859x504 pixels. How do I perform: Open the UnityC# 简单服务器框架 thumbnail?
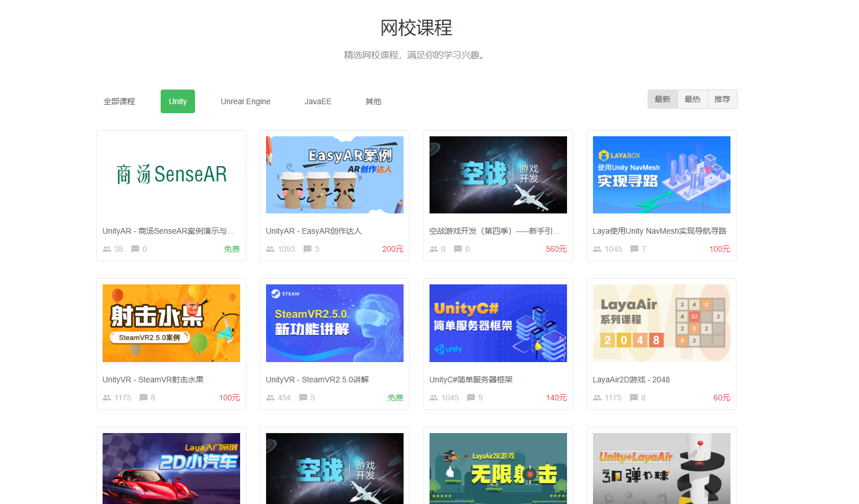coord(498,323)
